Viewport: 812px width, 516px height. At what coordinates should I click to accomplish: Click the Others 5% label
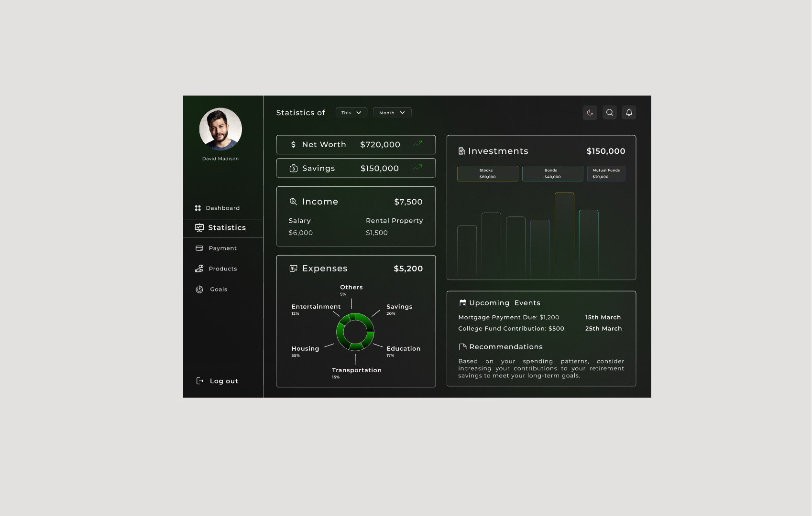click(351, 290)
